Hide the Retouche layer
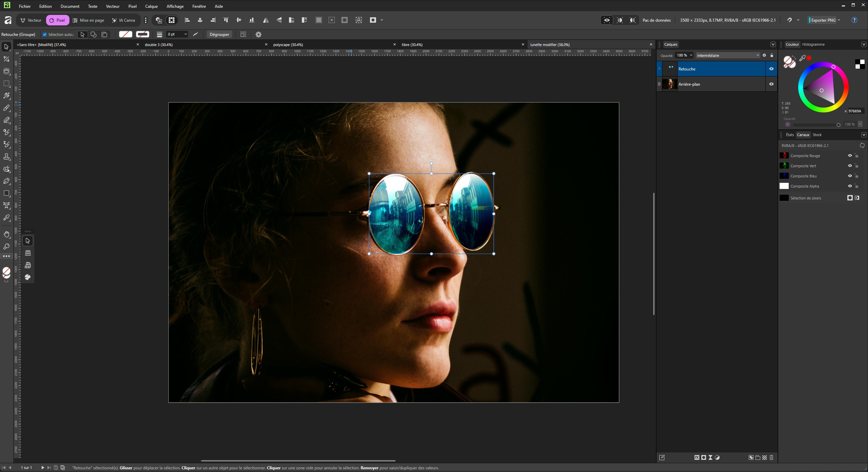The image size is (868, 472). tap(771, 69)
